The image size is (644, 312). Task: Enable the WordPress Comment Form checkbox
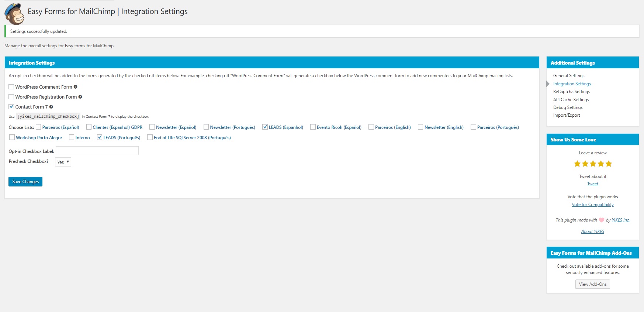11,87
